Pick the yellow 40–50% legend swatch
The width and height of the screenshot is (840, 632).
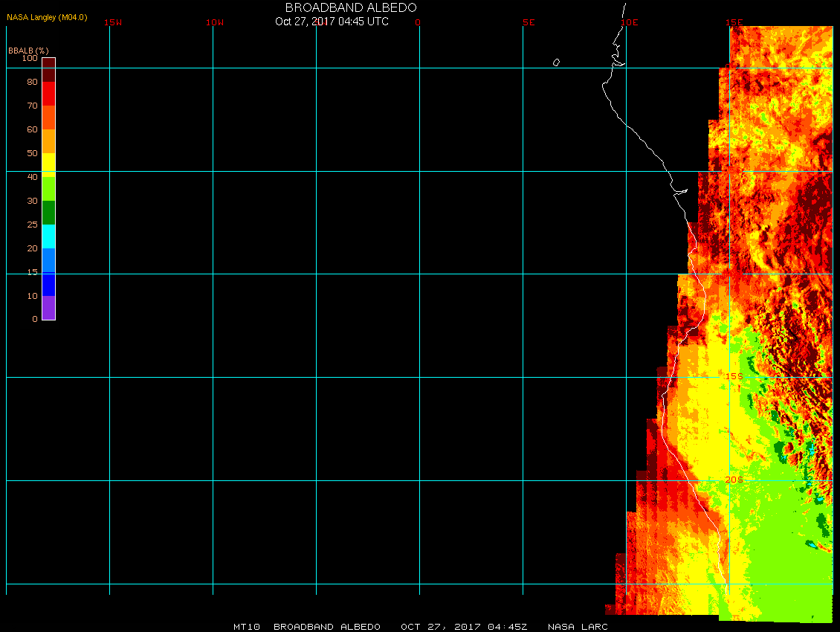tap(48, 164)
